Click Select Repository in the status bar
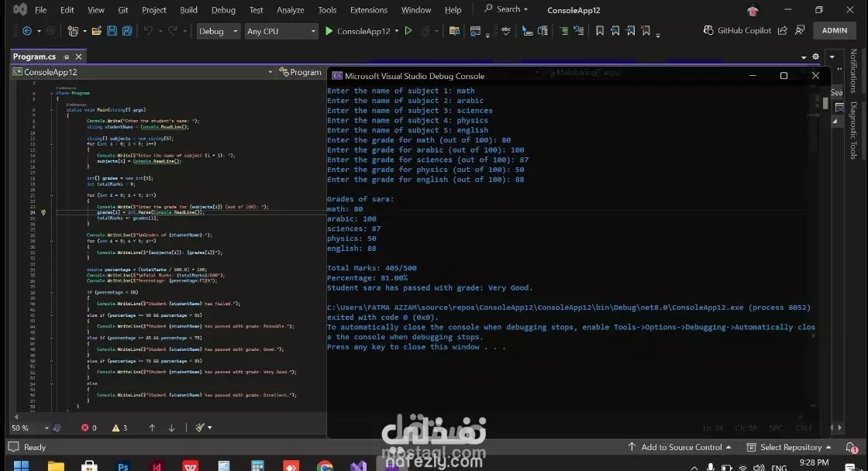The image size is (868, 471). tap(789, 447)
